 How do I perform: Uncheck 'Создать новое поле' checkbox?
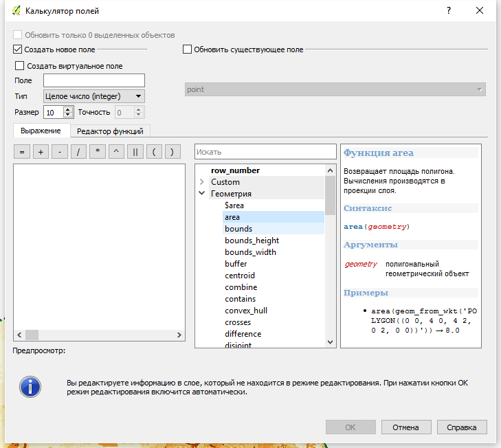(18, 49)
